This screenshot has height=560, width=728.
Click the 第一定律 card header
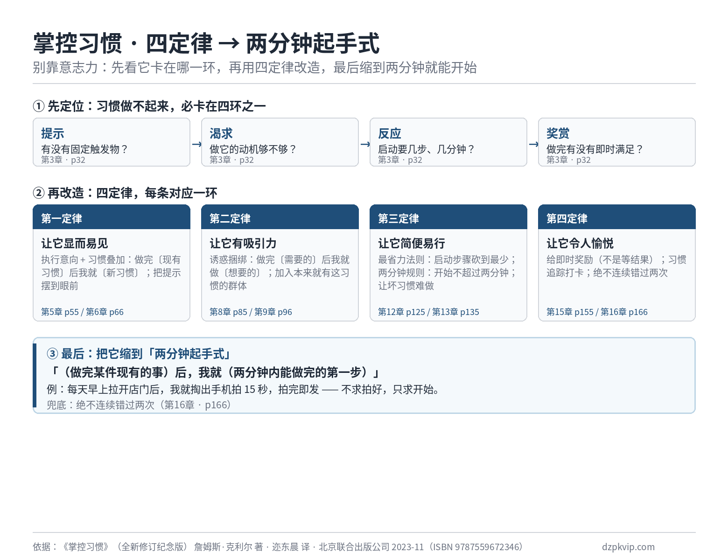112,217
